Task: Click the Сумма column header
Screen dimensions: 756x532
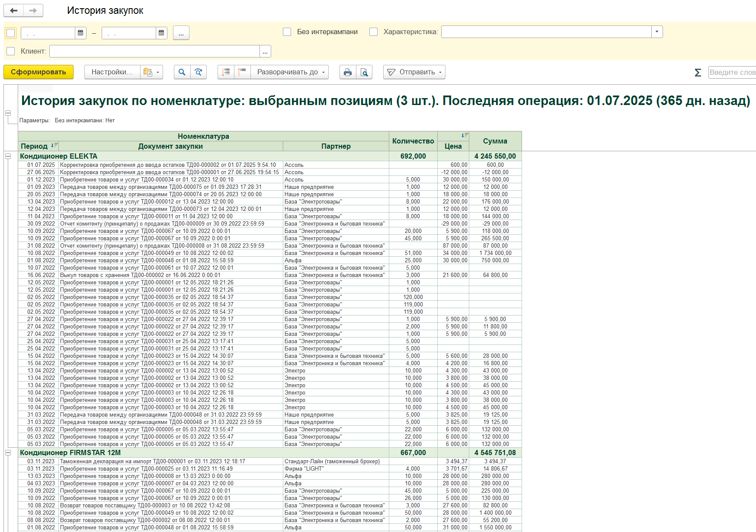Action: tap(495, 141)
